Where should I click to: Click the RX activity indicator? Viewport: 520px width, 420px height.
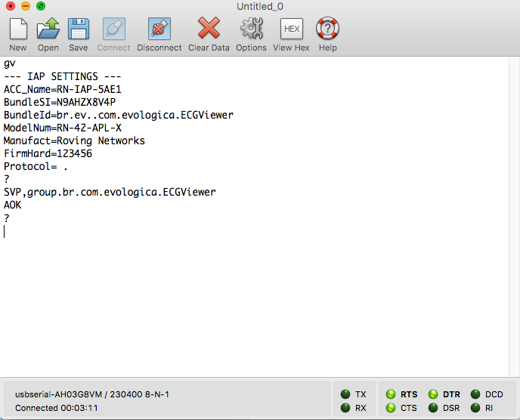[x=345, y=408]
